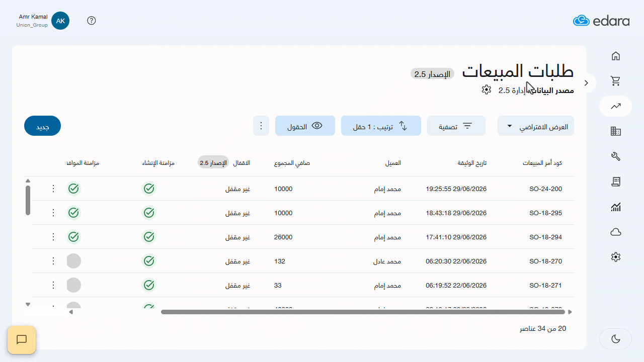
Task: Click the horizontal scroll left arrow
Action: (71, 312)
